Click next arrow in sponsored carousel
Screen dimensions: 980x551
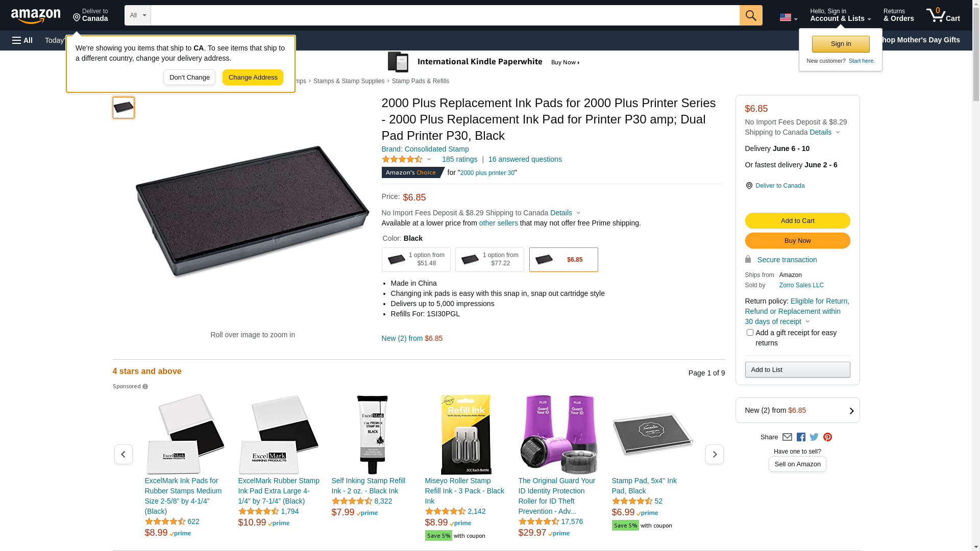pyautogui.click(x=714, y=454)
